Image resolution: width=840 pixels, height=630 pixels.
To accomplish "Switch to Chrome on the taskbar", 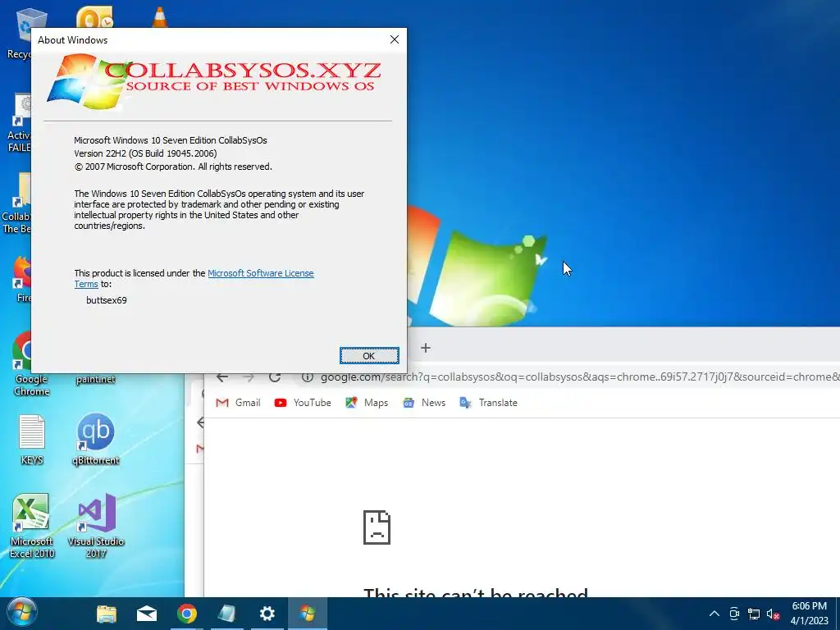I will click(187, 614).
